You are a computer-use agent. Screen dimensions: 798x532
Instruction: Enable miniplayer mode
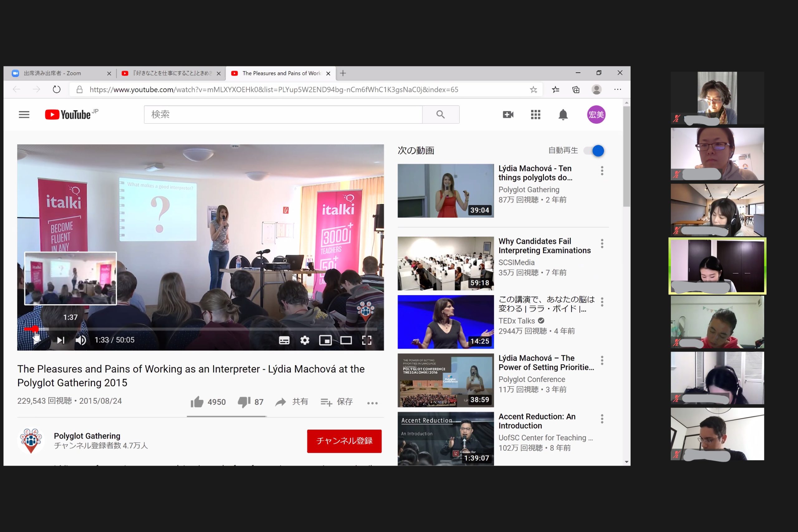pos(325,340)
